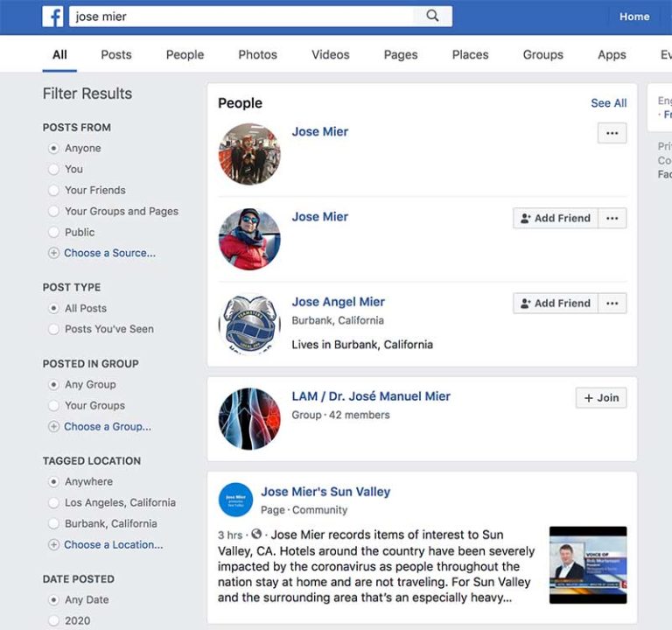Viewport: 672px width, 630px height.
Task: Select Posts You've Seen radio option
Action: click(53, 329)
